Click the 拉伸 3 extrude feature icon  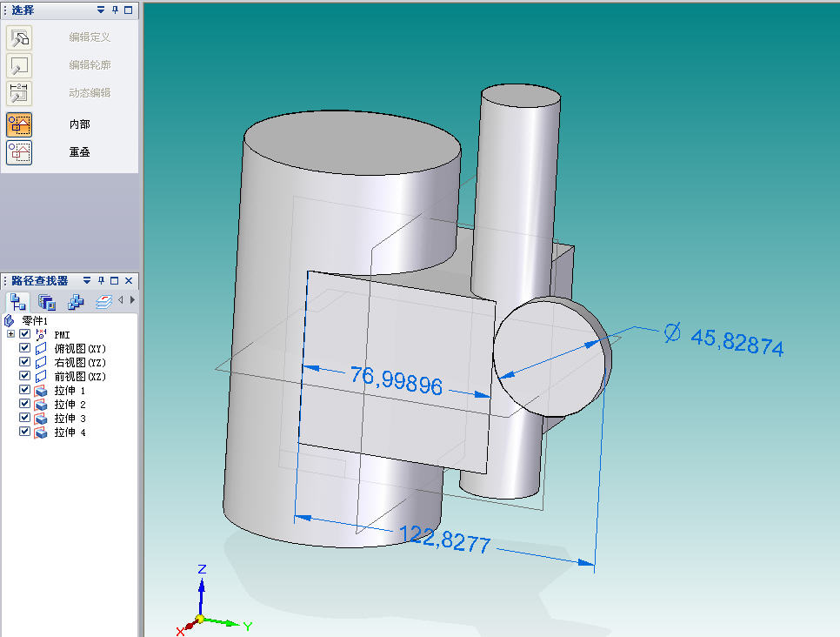point(41,419)
